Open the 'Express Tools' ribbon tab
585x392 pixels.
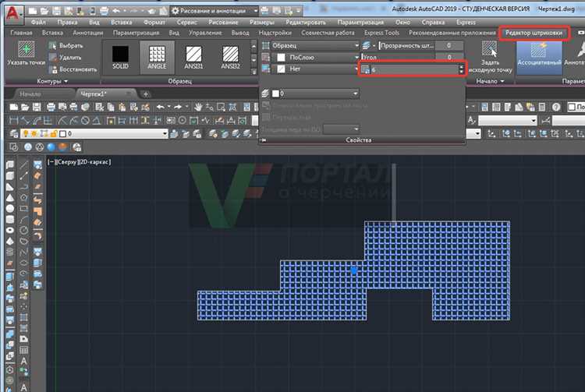(x=381, y=33)
